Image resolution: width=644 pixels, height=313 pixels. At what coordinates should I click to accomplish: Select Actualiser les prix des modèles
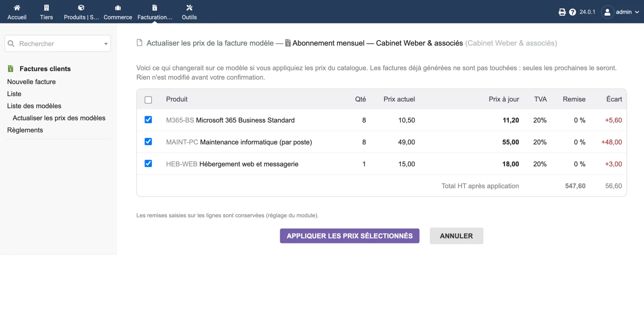coord(59,118)
